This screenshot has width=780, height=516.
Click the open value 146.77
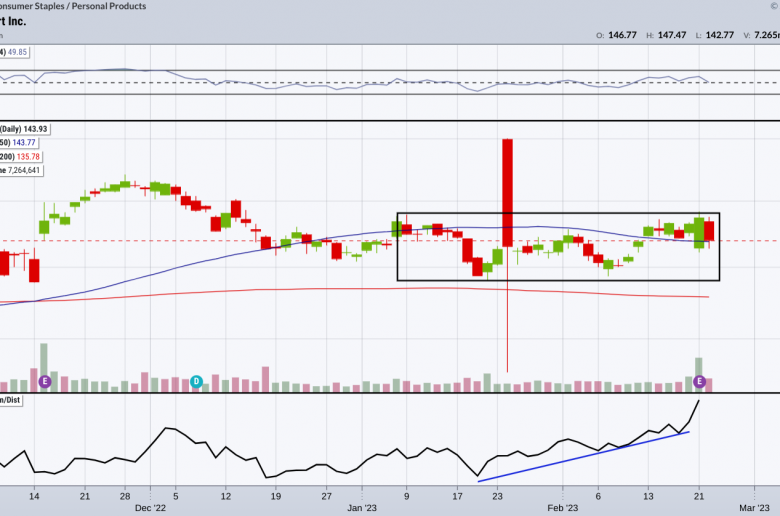622,35
